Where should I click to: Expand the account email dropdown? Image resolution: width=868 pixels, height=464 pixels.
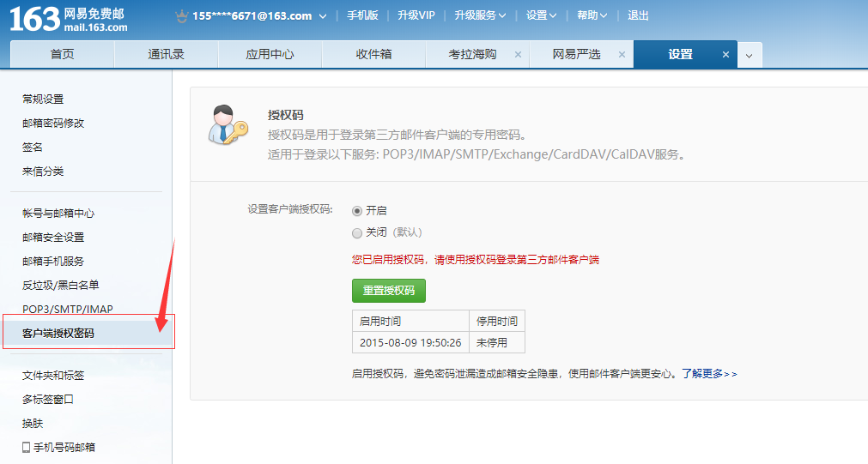pos(323,16)
